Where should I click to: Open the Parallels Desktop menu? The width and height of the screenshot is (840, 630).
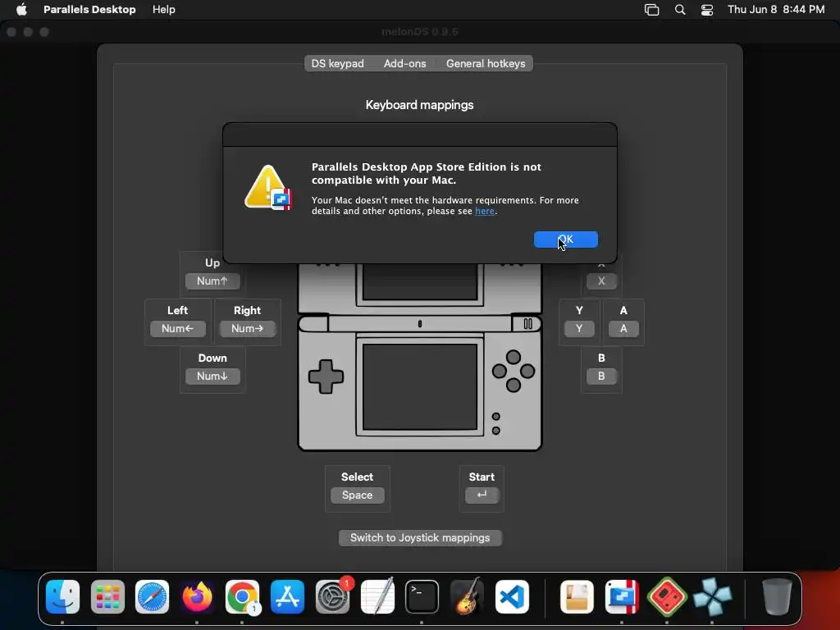89,10
